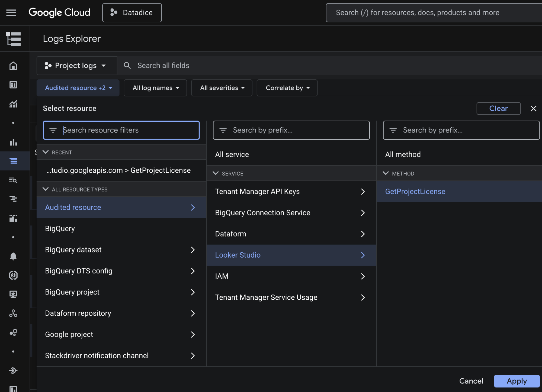This screenshot has width=542, height=392.
Task: Open the Dashboards icon in the sidebar
Action: point(13,85)
